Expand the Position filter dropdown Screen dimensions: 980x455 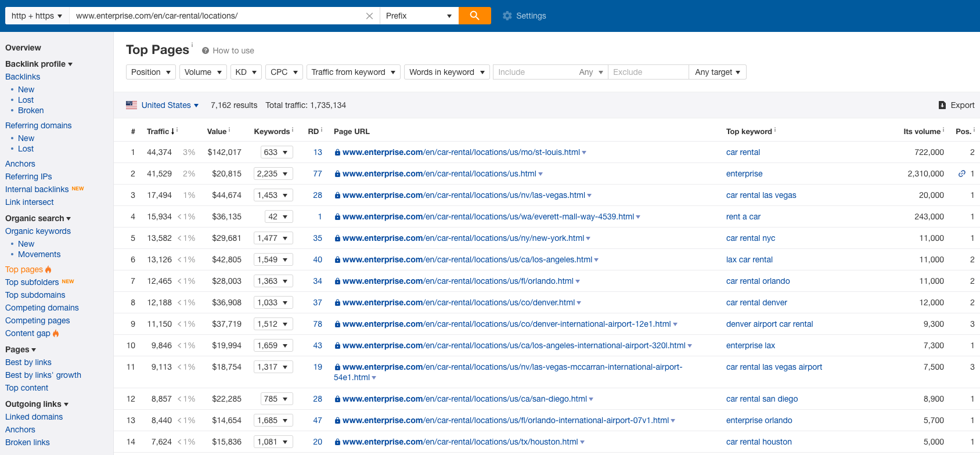[x=150, y=72]
